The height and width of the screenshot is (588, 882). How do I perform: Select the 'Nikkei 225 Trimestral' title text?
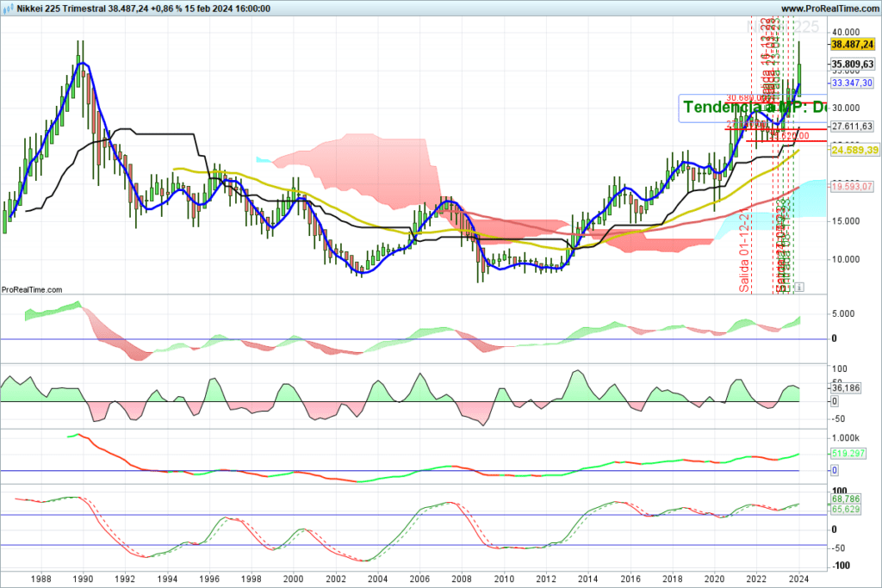click(61, 9)
